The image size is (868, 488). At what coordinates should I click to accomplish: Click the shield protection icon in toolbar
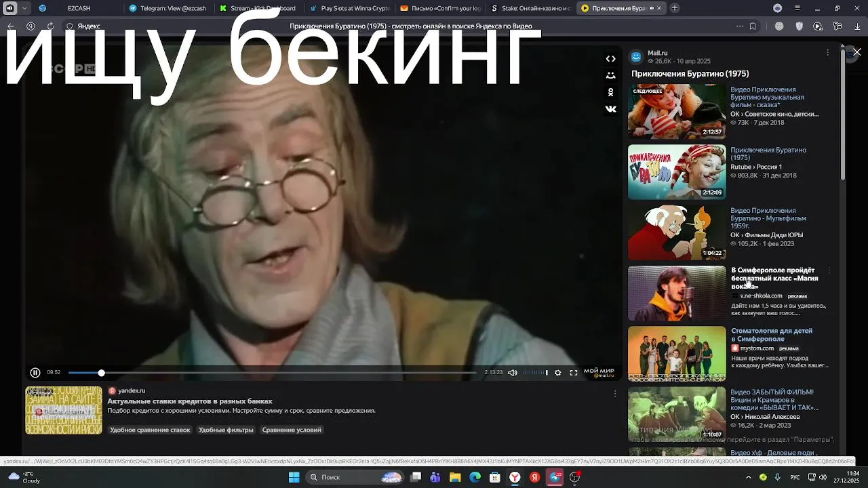pos(799,26)
